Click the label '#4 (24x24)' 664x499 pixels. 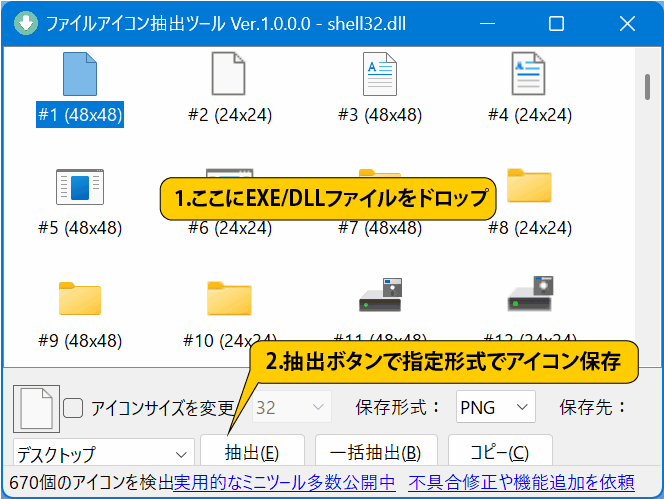530,115
